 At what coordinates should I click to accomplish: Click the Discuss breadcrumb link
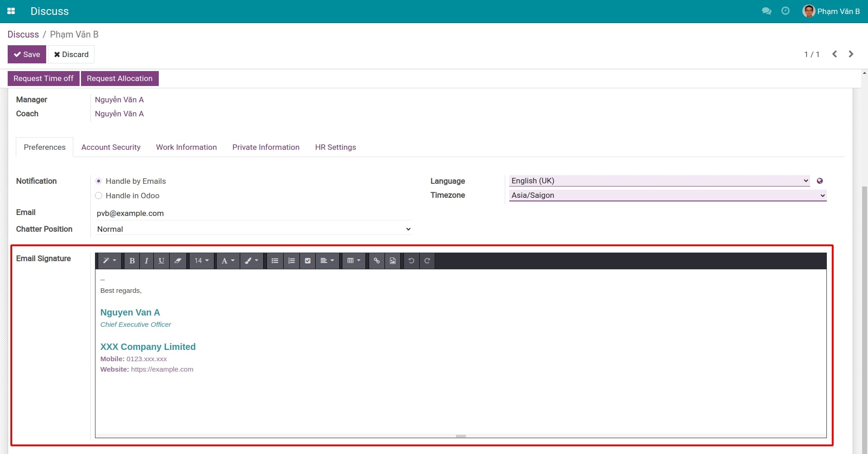(x=23, y=34)
